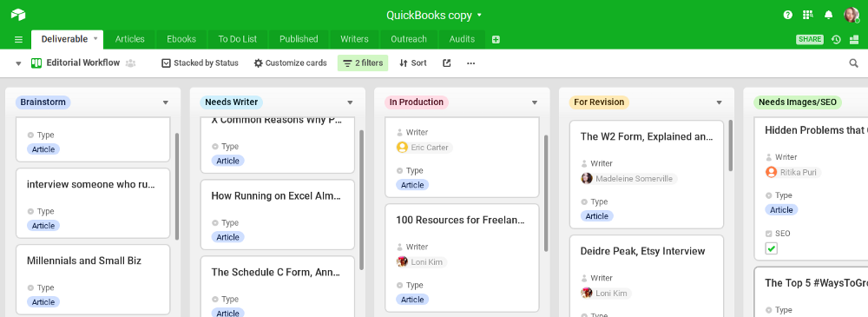The image size is (868, 317).
Task: Click the Needs Images/SEO status label
Action: click(x=797, y=102)
